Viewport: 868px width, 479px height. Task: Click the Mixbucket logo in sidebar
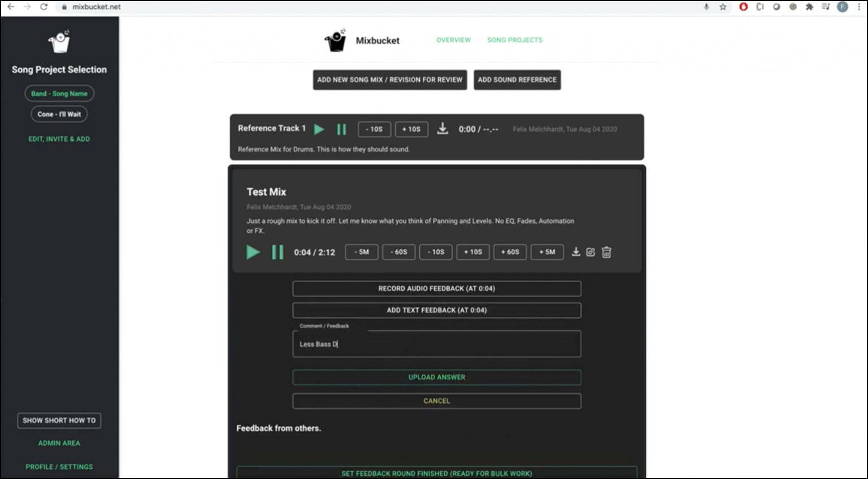[59, 41]
